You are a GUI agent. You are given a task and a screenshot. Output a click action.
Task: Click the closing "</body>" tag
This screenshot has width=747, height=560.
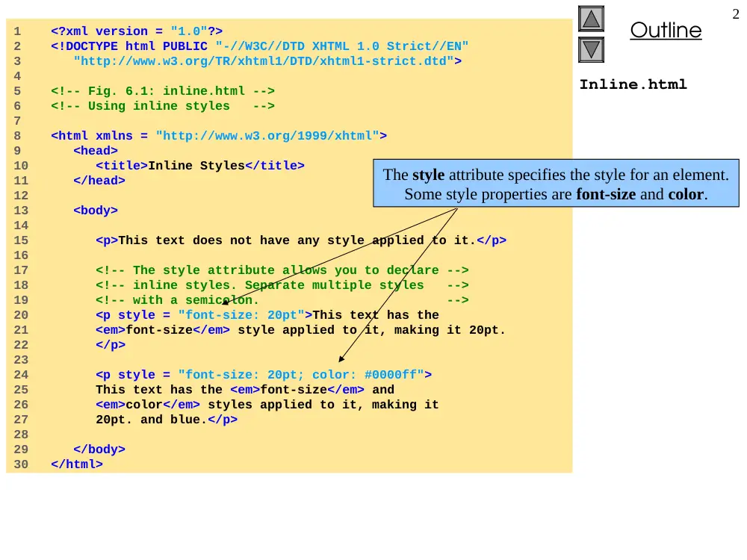(x=99, y=449)
